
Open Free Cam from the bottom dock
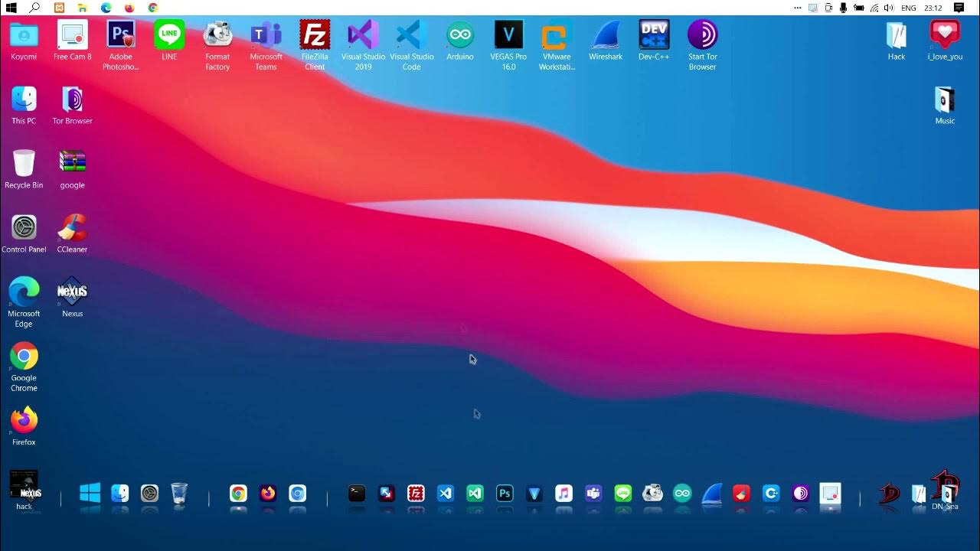pos(830,494)
